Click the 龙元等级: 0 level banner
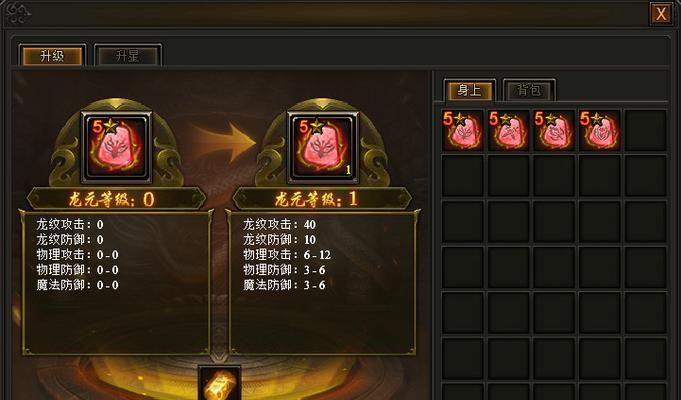 [x=116, y=199]
